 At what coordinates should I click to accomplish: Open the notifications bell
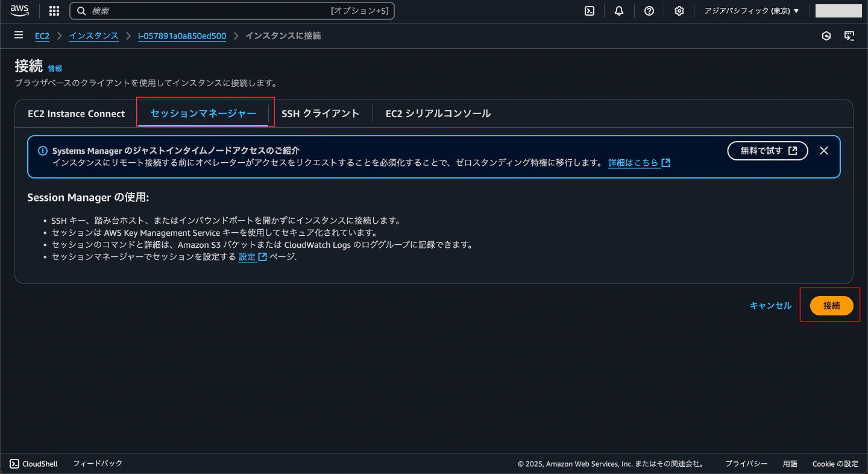(x=619, y=10)
